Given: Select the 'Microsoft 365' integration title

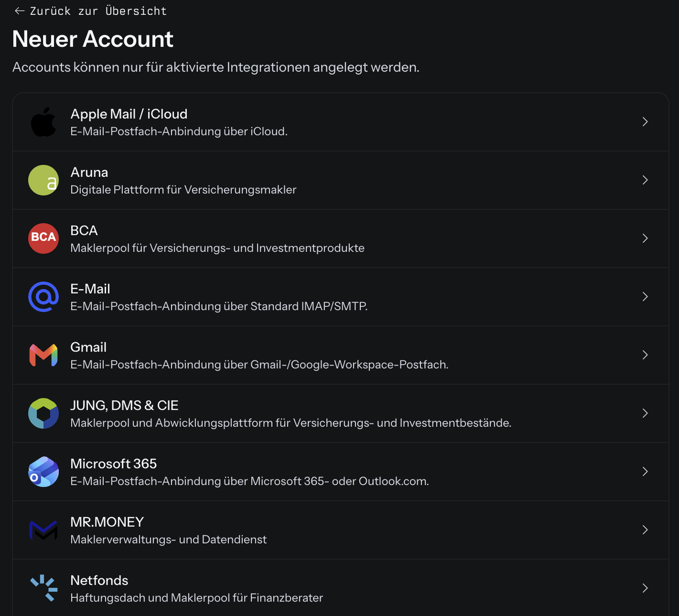Looking at the screenshot, I should [x=113, y=463].
